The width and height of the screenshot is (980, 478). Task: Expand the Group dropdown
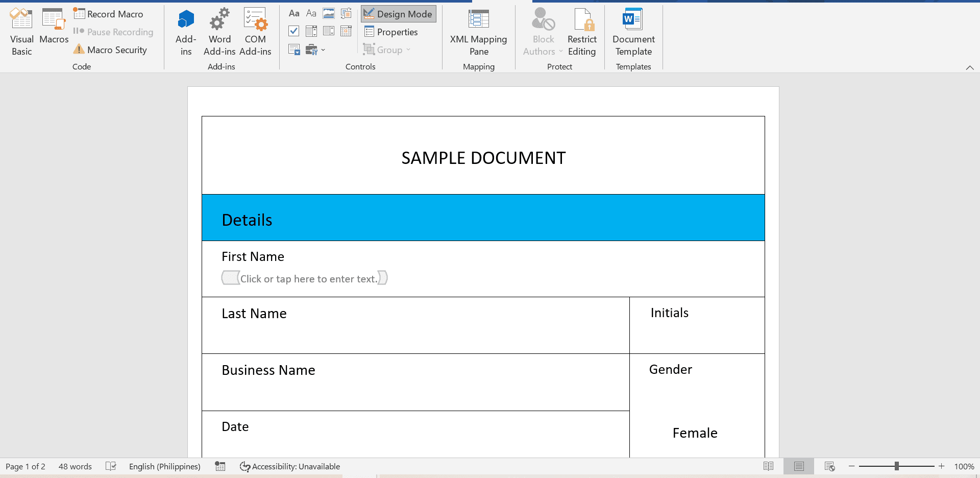pos(387,50)
